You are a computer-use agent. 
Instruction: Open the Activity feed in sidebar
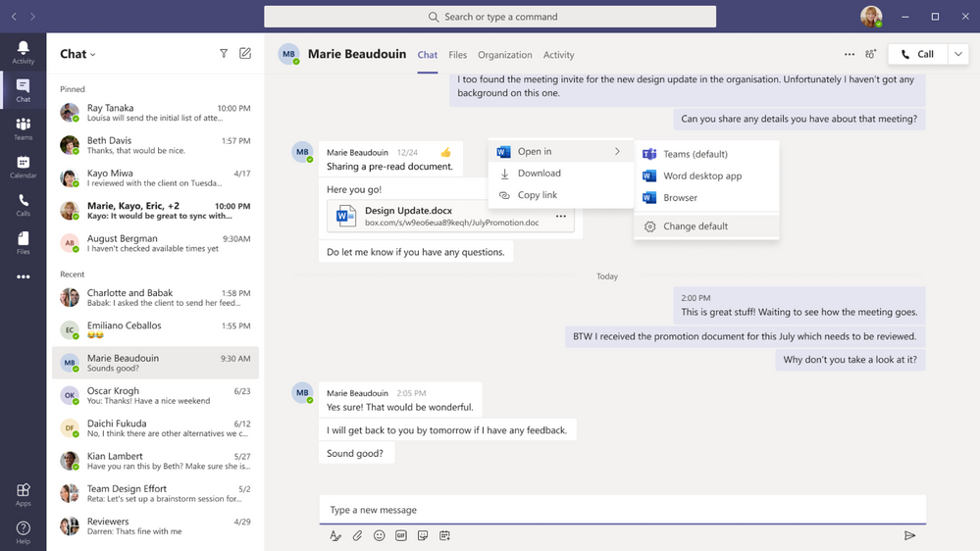(23, 52)
